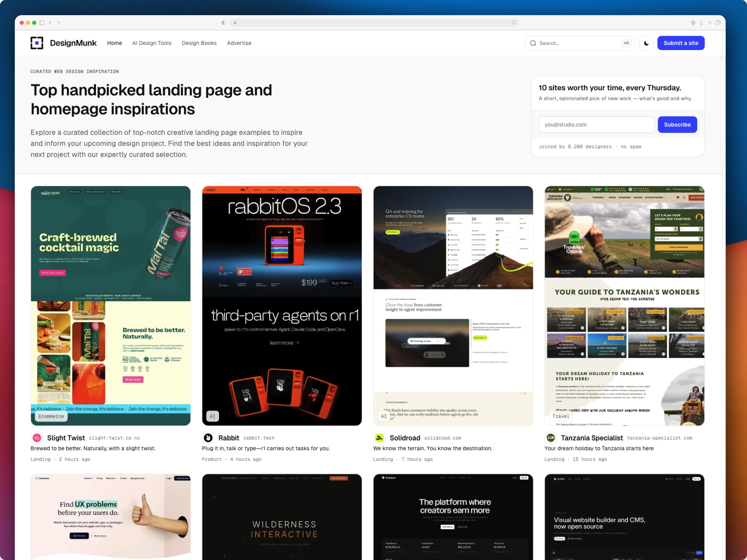Click the Rabbit favicon icon

click(208, 438)
